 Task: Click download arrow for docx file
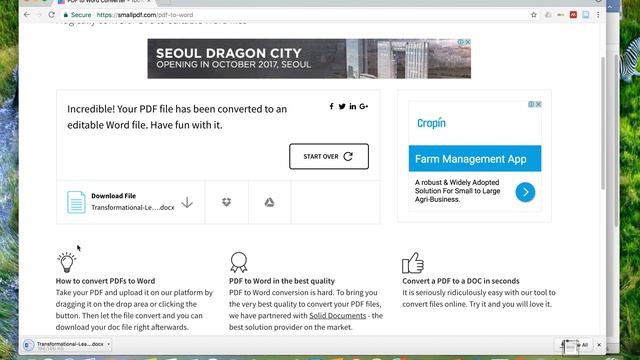tap(187, 202)
